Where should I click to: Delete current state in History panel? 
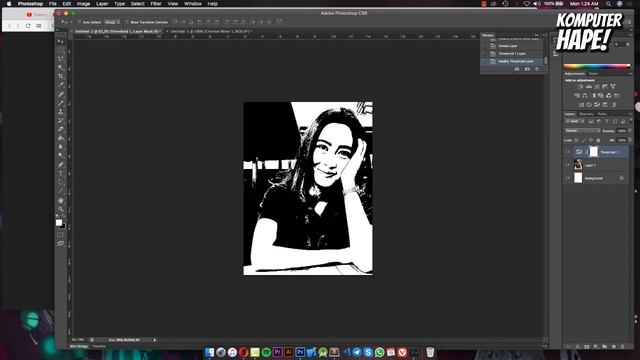(x=537, y=69)
